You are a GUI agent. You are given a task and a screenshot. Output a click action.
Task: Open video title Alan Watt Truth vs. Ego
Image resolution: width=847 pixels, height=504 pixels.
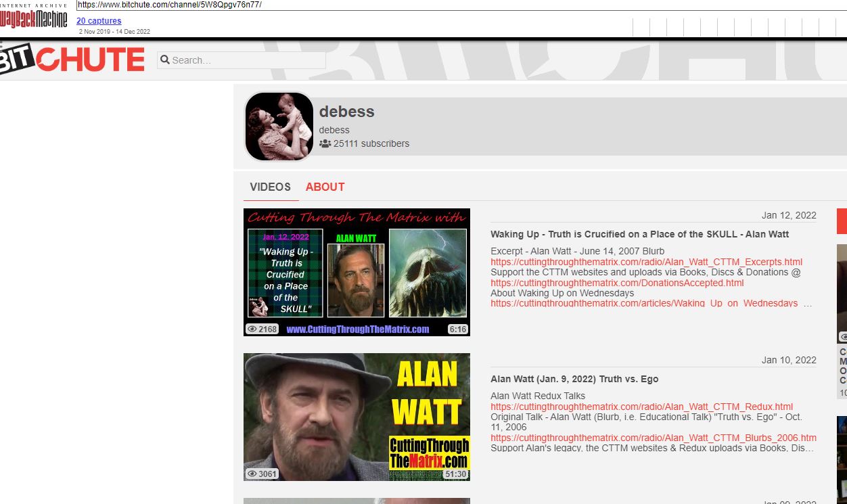coord(574,379)
